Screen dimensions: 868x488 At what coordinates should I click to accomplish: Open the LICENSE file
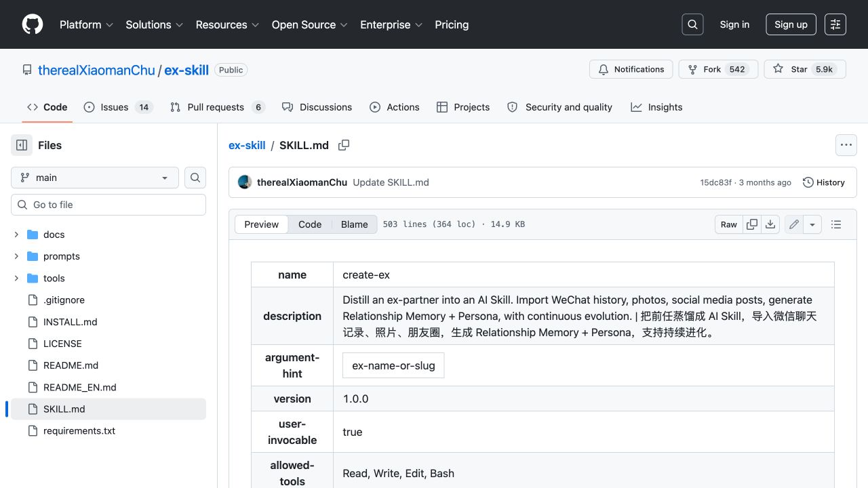(x=62, y=344)
